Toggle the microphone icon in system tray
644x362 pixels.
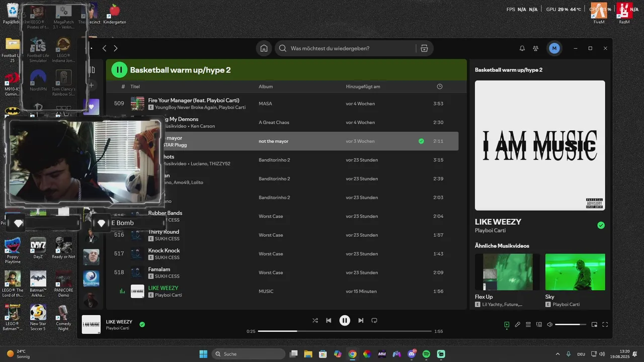[x=569, y=354]
